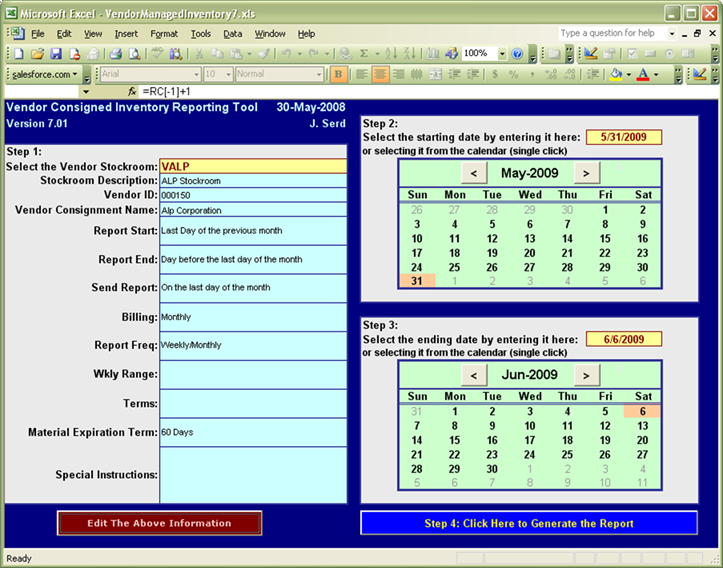The height and width of the screenshot is (568, 723).
Task: Click Increase Decimal icon
Action: click(x=550, y=74)
